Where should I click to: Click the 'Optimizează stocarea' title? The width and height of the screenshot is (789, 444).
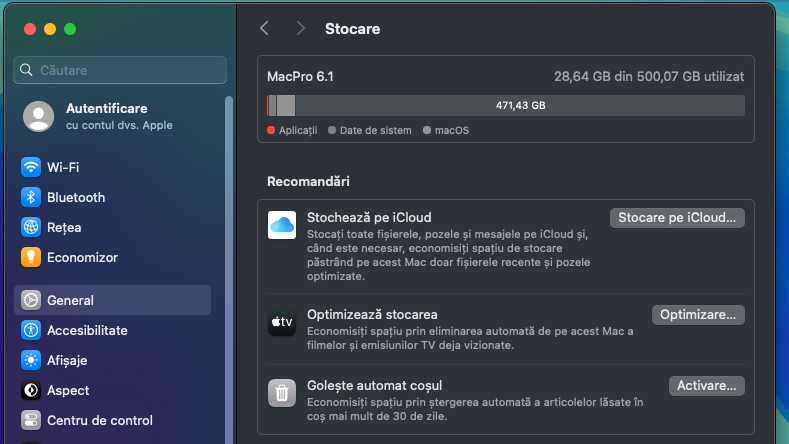[372, 315]
